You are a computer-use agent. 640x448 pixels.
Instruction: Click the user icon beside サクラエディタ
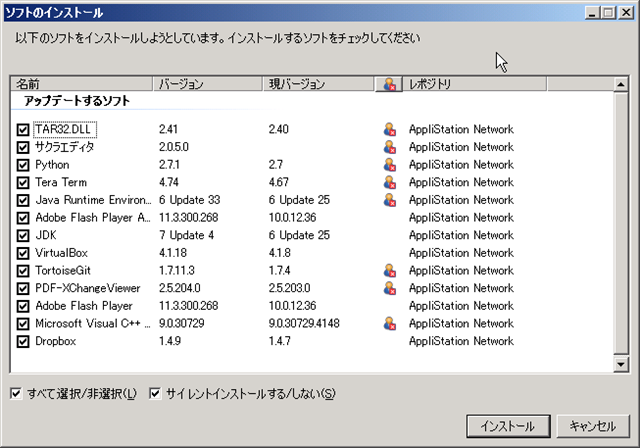tap(389, 147)
